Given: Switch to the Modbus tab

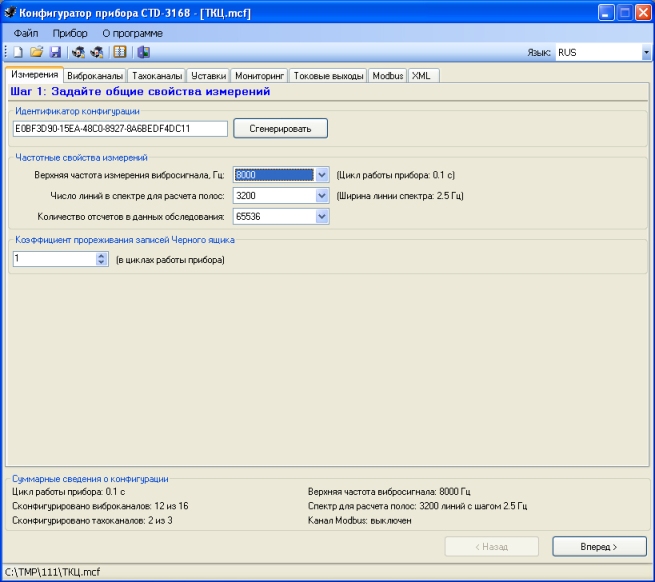Looking at the screenshot, I should [387, 76].
